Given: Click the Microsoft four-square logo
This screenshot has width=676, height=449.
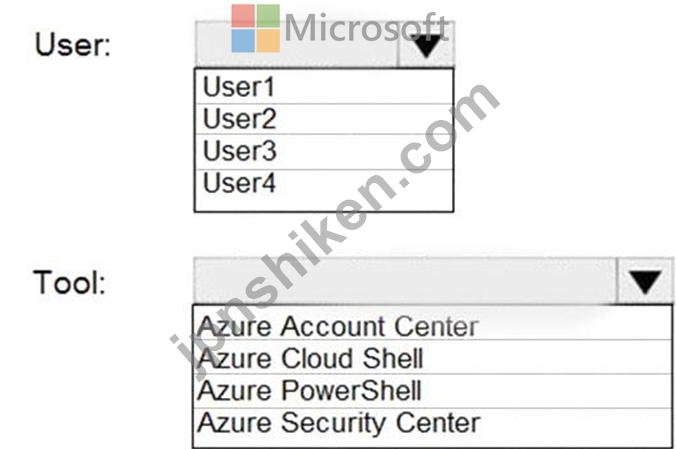Looking at the screenshot, I should click(256, 28).
